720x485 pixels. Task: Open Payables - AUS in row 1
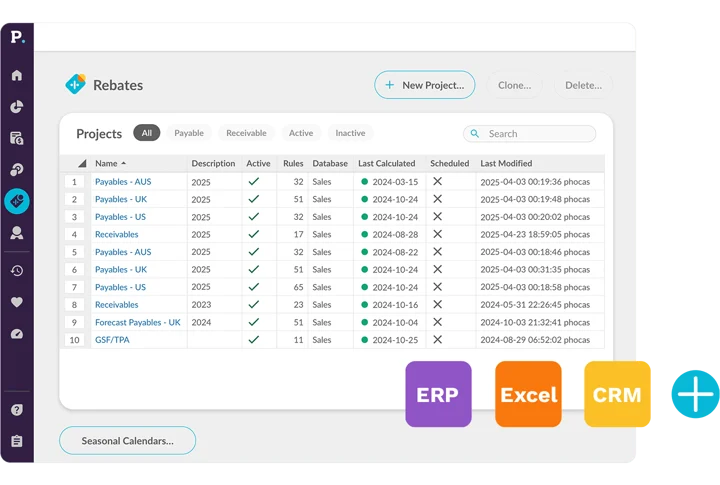[123, 182]
